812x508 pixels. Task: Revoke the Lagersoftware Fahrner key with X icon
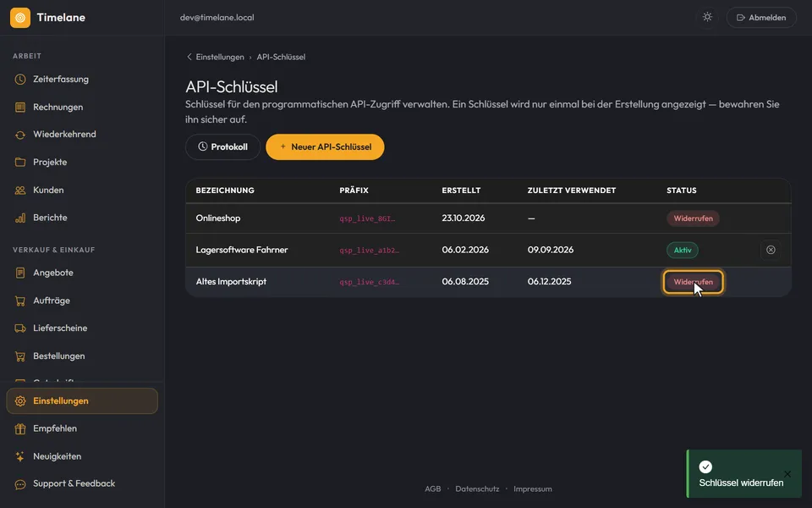pos(771,250)
